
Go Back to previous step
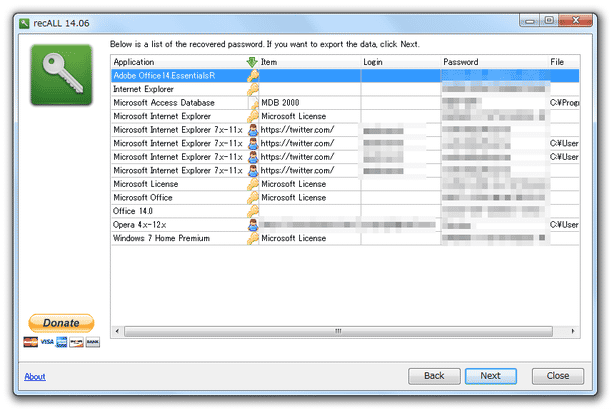pyautogui.click(x=434, y=376)
